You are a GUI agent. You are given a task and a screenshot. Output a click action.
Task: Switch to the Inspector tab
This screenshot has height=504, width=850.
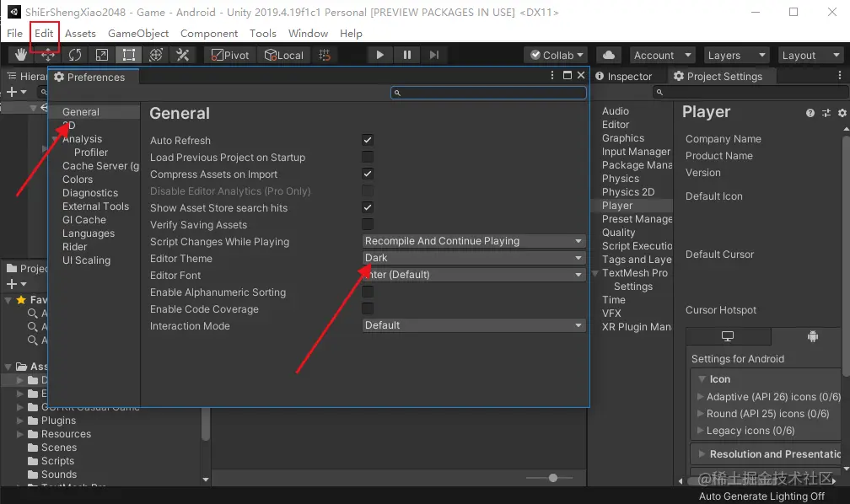(x=623, y=77)
